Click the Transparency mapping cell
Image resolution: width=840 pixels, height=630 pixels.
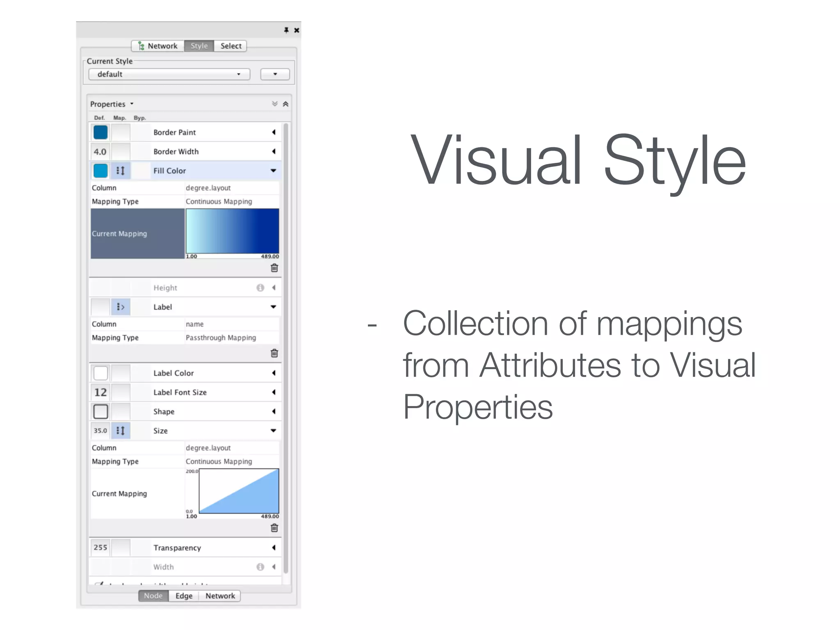(121, 548)
